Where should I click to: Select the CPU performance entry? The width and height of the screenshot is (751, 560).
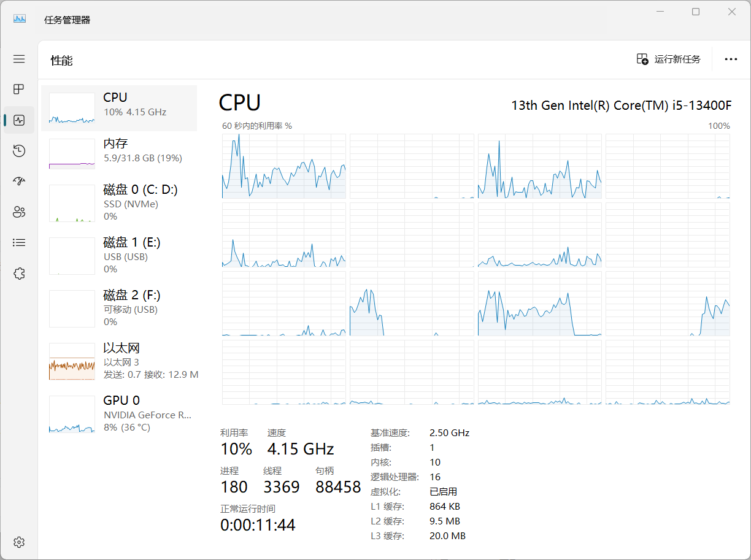tap(120, 108)
